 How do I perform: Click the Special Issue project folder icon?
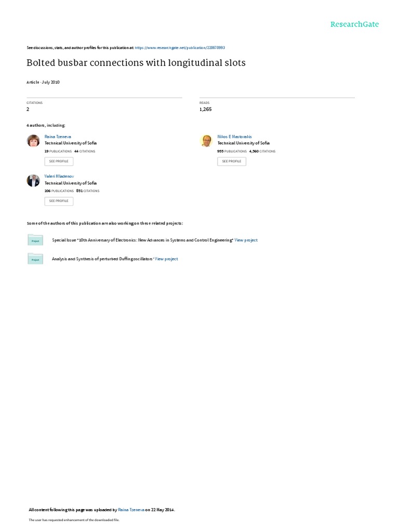35,240
